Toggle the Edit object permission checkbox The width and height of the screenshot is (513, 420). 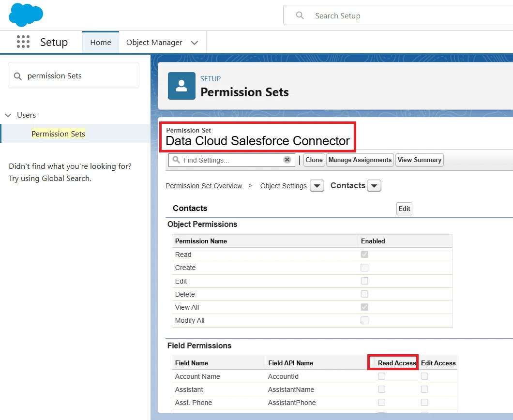[x=364, y=281]
